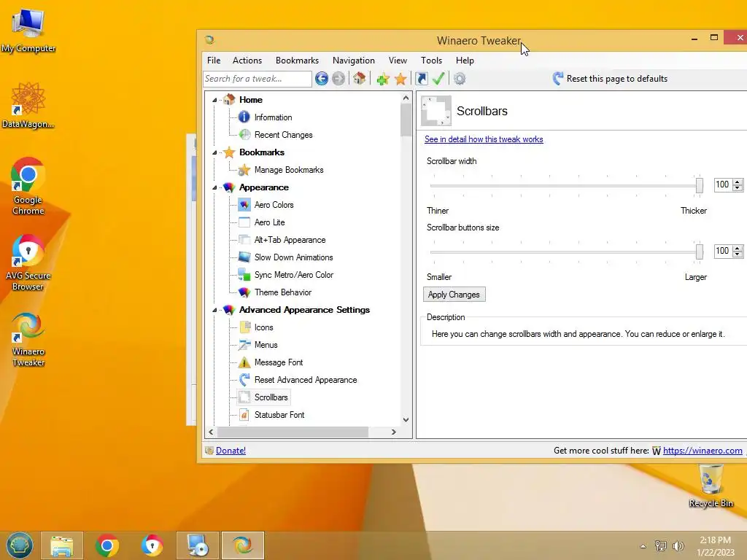
Task: Open the Tools menu
Action: pyautogui.click(x=432, y=61)
